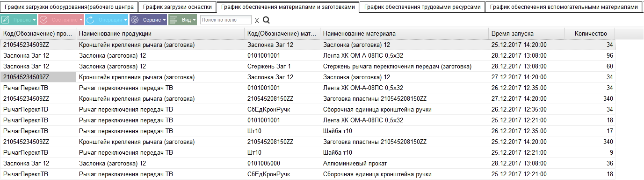Select График обеспечения вспомогательными материалами tab
The image size is (644, 180).
tap(564, 7)
